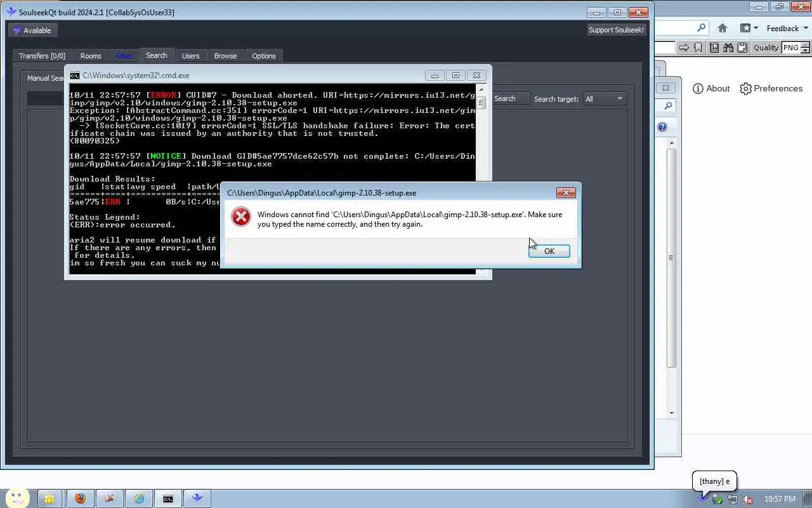Switch to the Chat tab in Soulseek
Viewport: 812px width, 508px height.
124,56
